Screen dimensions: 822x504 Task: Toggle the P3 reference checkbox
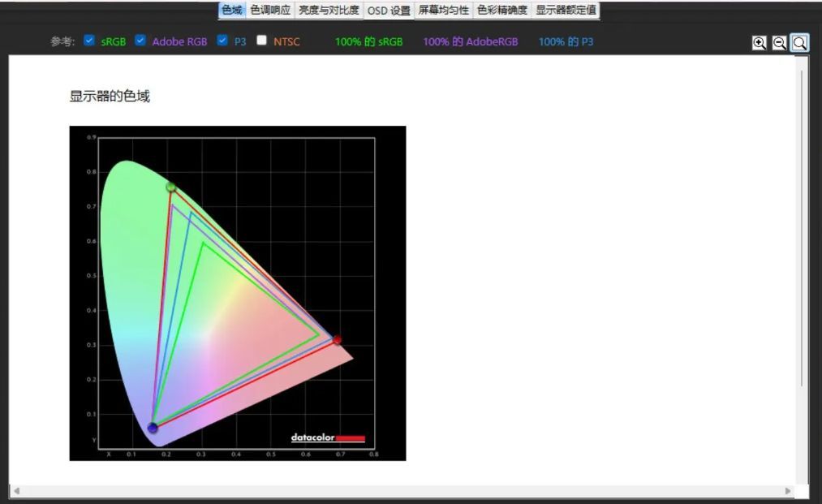pos(222,41)
